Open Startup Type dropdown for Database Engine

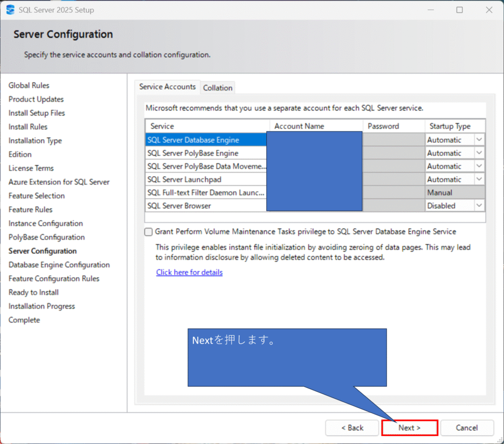(479, 140)
